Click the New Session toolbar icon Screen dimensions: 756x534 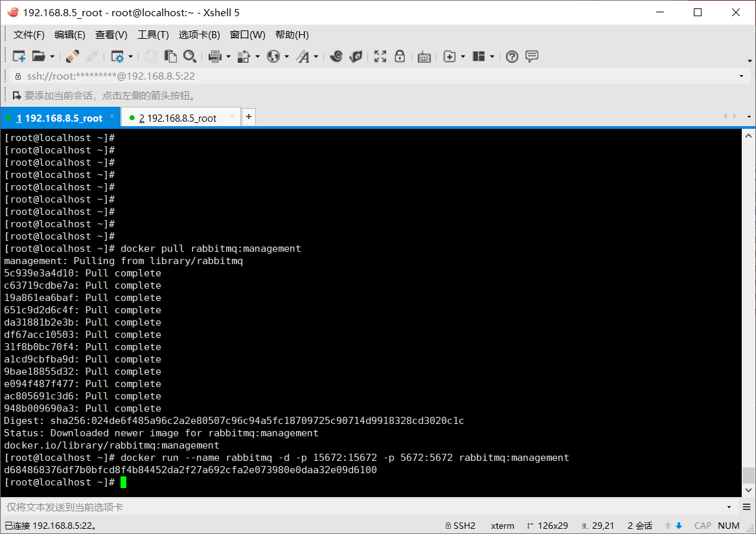pyautogui.click(x=19, y=56)
